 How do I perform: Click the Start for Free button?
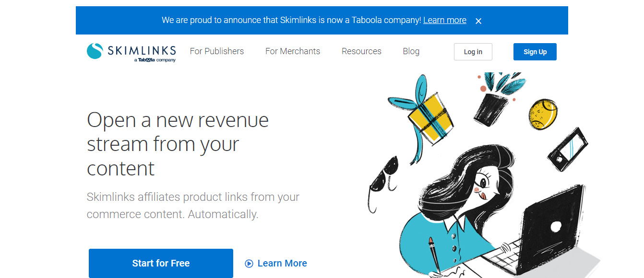(161, 263)
